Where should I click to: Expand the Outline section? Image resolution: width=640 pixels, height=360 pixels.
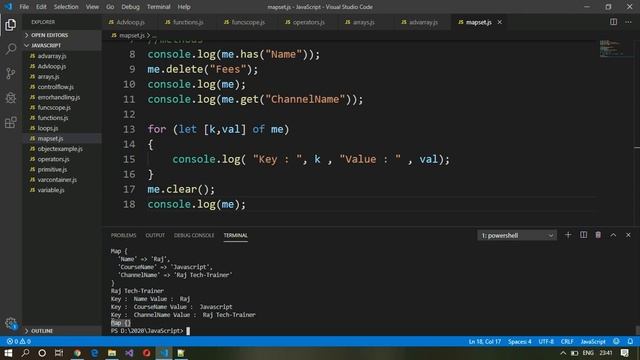click(62, 331)
